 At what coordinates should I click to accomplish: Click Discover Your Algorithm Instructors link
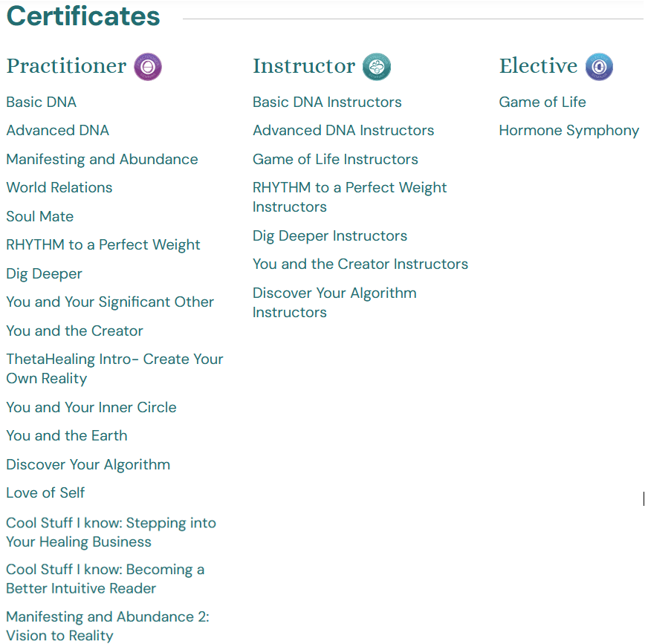(x=334, y=302)
